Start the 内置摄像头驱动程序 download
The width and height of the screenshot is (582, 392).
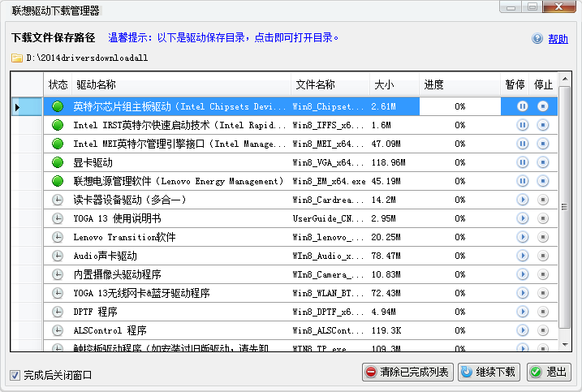pyautogui.click(x=522, y=274)
